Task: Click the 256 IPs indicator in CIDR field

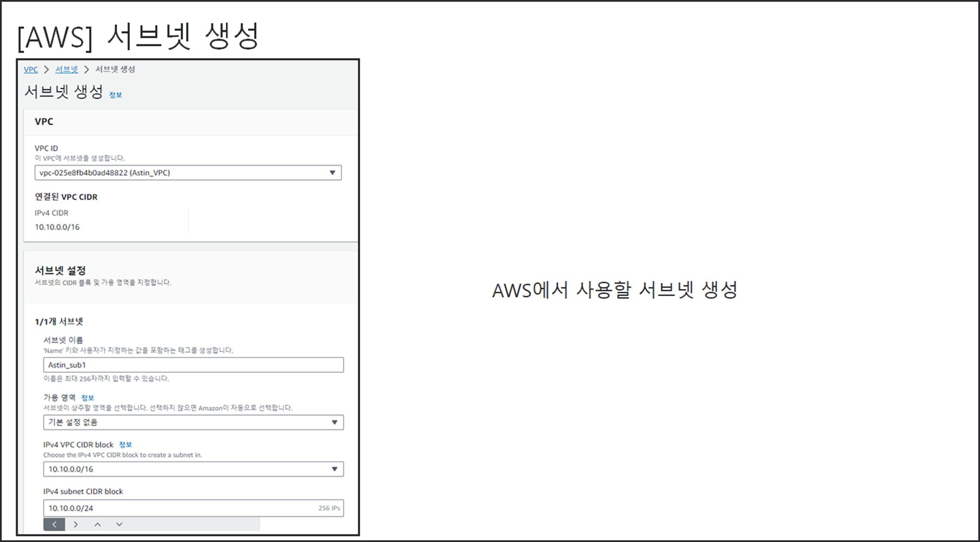Action: tap(329, 508)
